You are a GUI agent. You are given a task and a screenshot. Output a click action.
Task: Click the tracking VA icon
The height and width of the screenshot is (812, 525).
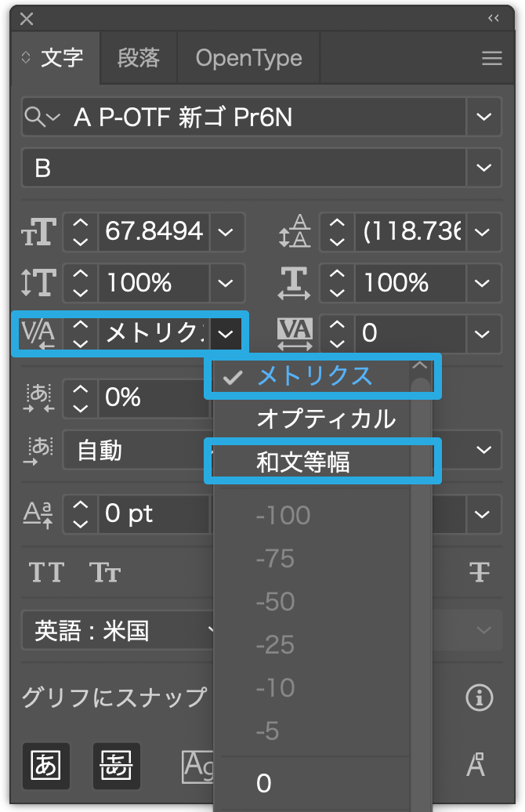point(295,334)
